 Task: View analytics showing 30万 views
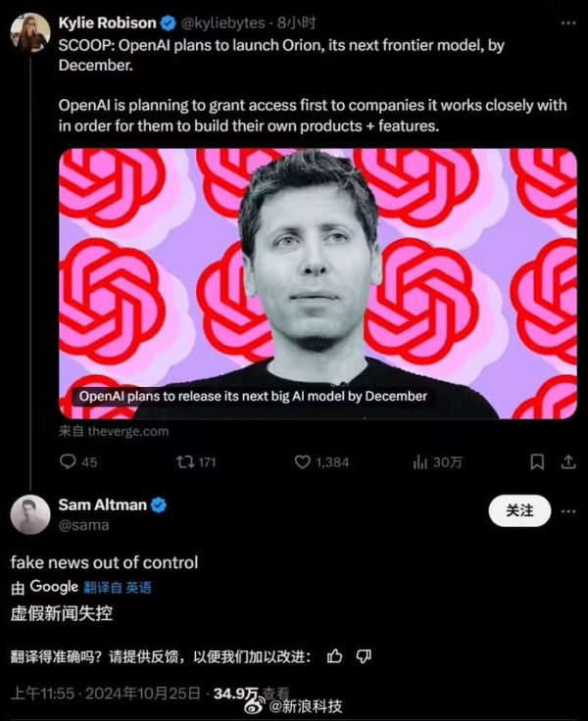437,461
